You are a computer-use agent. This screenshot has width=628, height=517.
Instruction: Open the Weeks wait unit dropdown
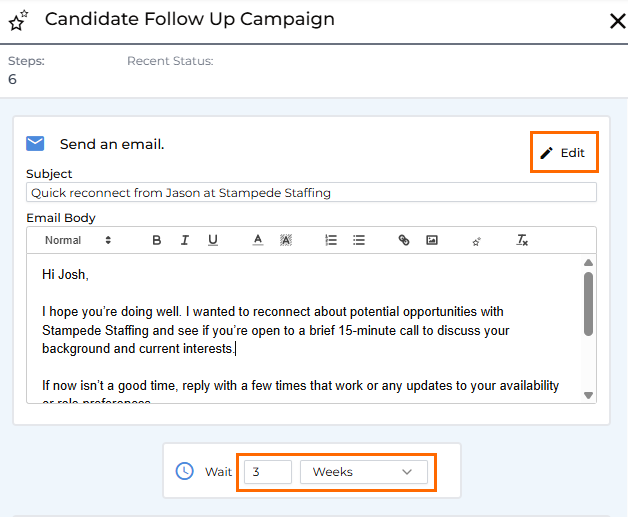click(x=363, y=472)
